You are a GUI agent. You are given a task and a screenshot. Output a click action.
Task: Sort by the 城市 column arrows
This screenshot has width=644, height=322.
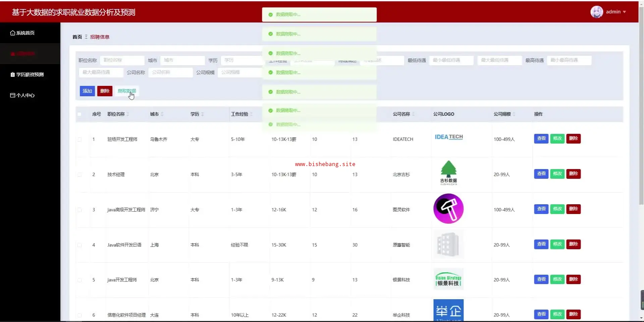[x=162, y=114]
